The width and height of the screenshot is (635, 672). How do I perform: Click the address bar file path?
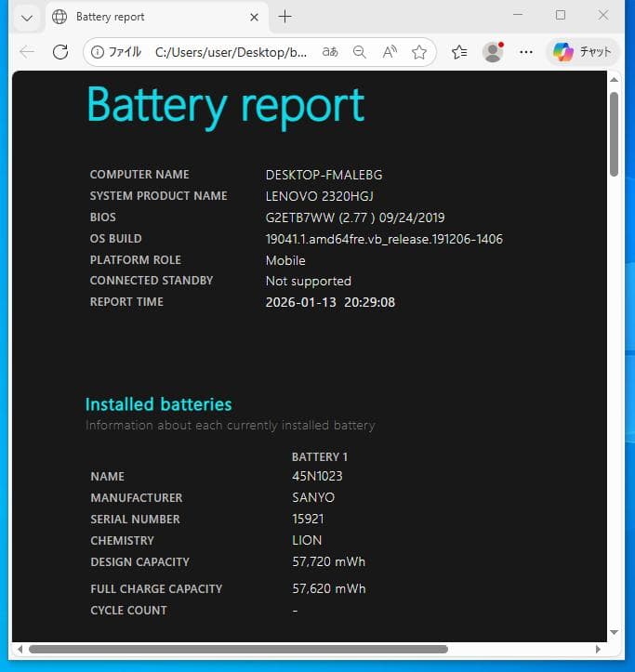(231, 52)
